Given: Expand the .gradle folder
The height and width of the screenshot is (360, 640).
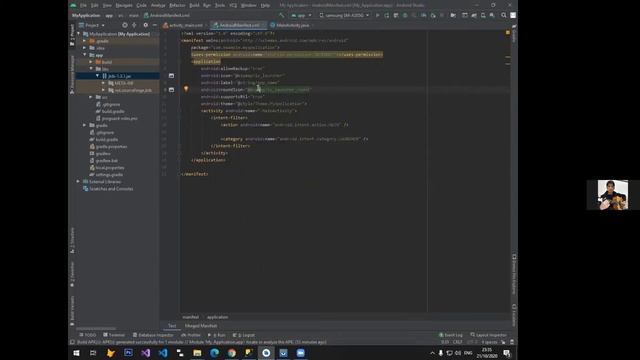Looking at the screenshot, I should [85, 41].
